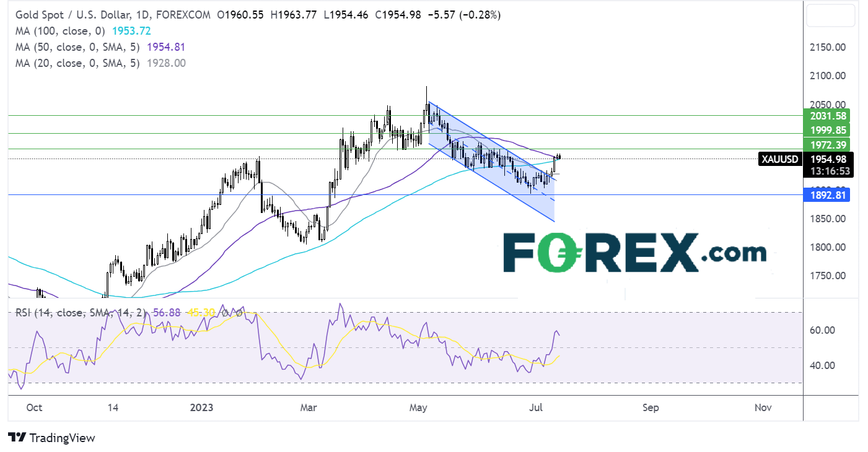The height and width of the screenshot is (452, 868).
Task: Click the RSI value 56.88
Action: [x=167, y=313]
